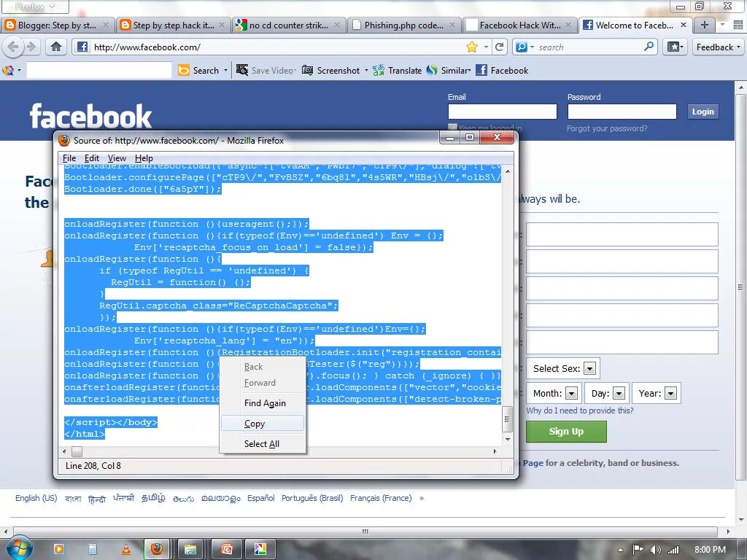Switch to Phishing.php code tab
Screen dimensions: 747x560
pos(404,25)
